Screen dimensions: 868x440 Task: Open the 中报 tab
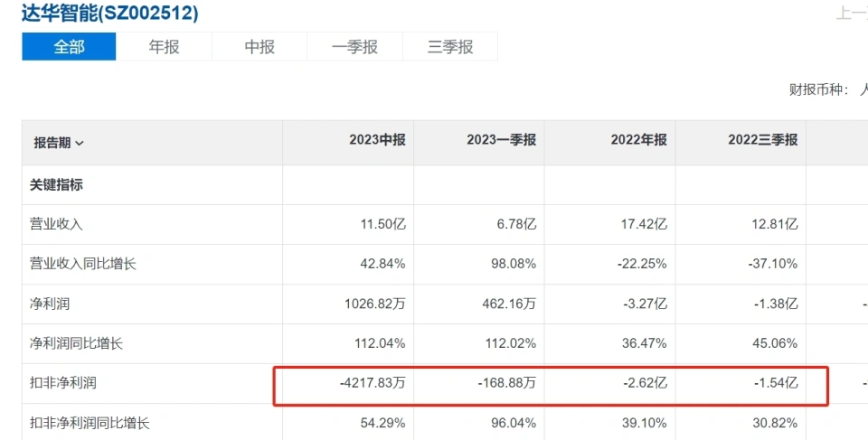(x=259, y=47)
